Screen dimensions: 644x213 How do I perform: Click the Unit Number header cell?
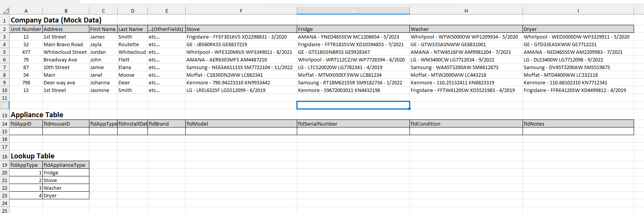point(26,29)
